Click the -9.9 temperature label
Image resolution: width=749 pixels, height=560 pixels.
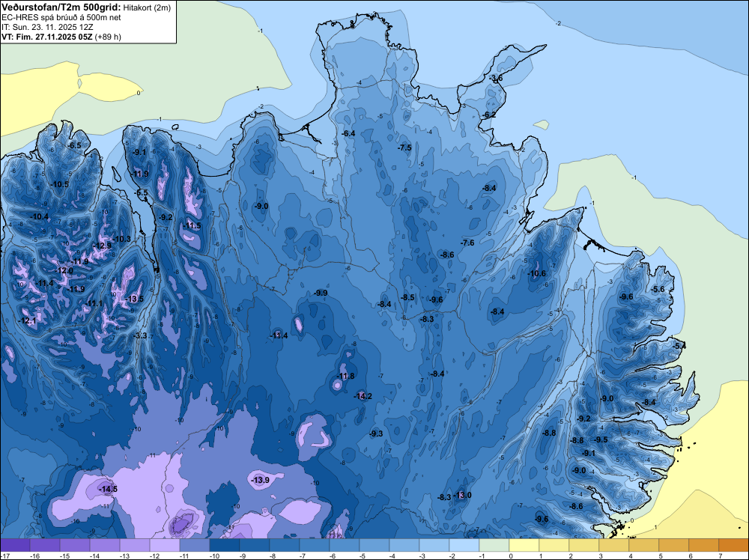coord(321,293)
